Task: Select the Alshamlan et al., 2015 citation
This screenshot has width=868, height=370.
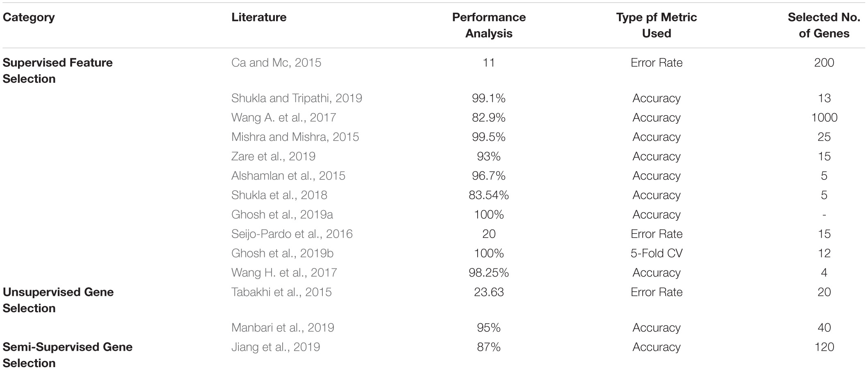Action: (288, 176)
